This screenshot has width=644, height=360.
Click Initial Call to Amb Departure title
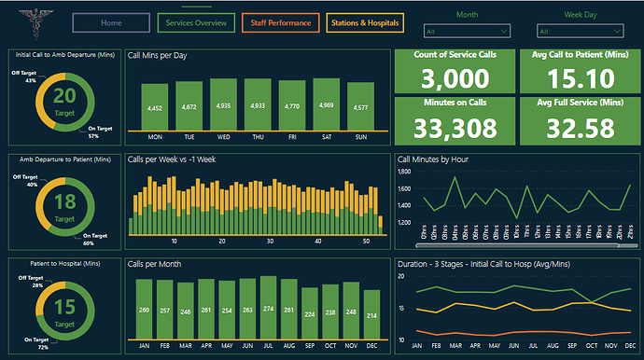point(65,55)
